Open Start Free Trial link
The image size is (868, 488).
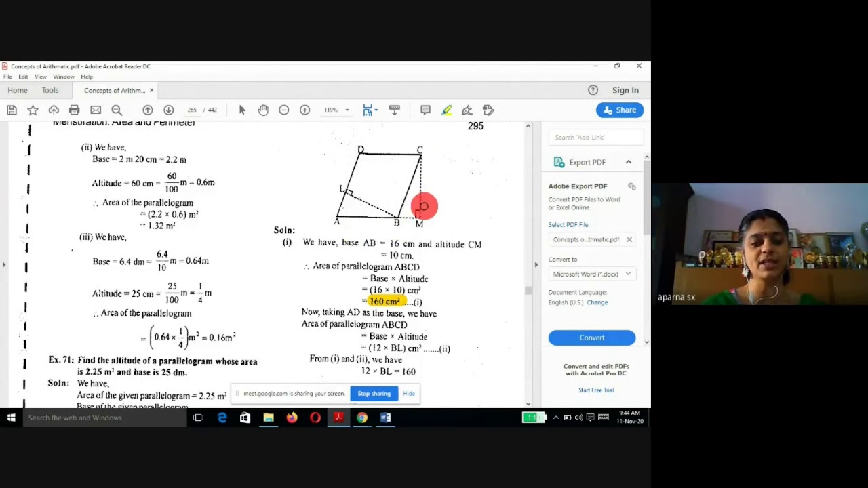[x=596, y=390]
